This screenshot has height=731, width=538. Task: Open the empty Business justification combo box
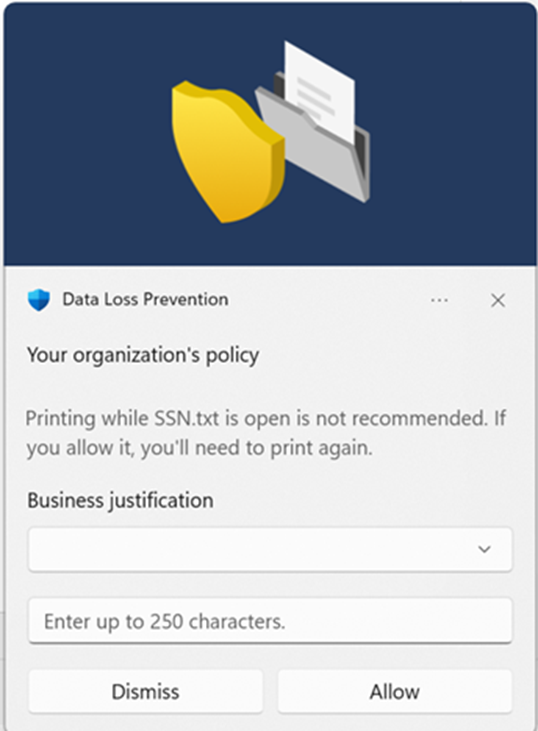tap(270, 549)
